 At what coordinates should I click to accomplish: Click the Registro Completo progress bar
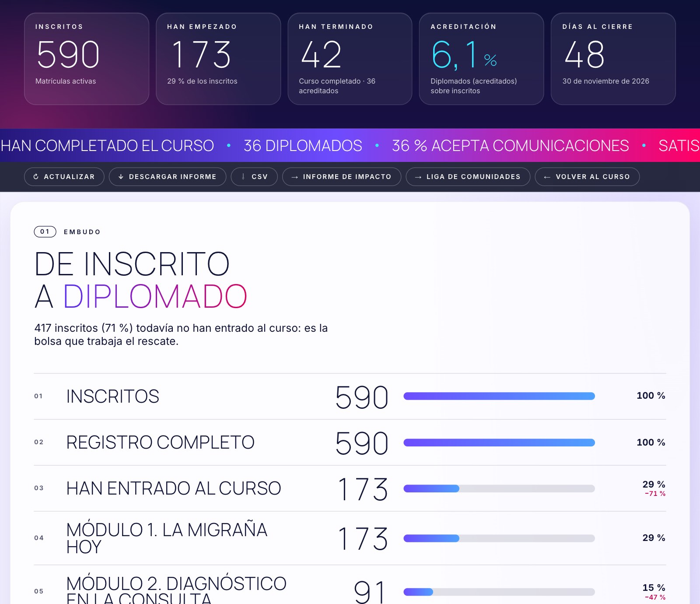tap(499, 442)
